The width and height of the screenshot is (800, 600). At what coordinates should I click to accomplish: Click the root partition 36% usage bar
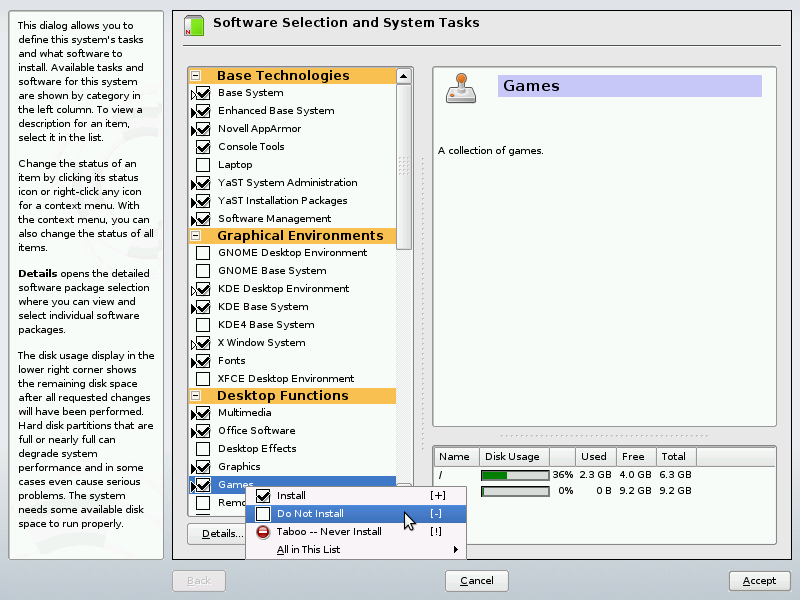[515, 476]
